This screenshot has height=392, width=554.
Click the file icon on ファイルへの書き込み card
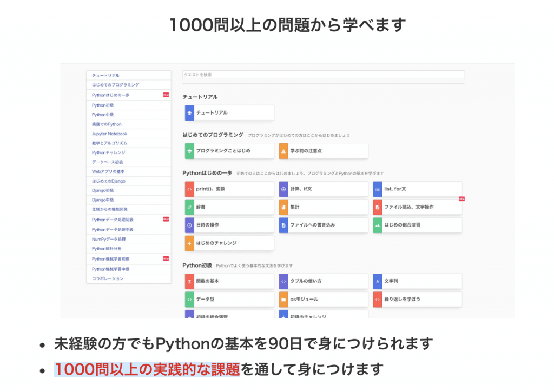283,225
